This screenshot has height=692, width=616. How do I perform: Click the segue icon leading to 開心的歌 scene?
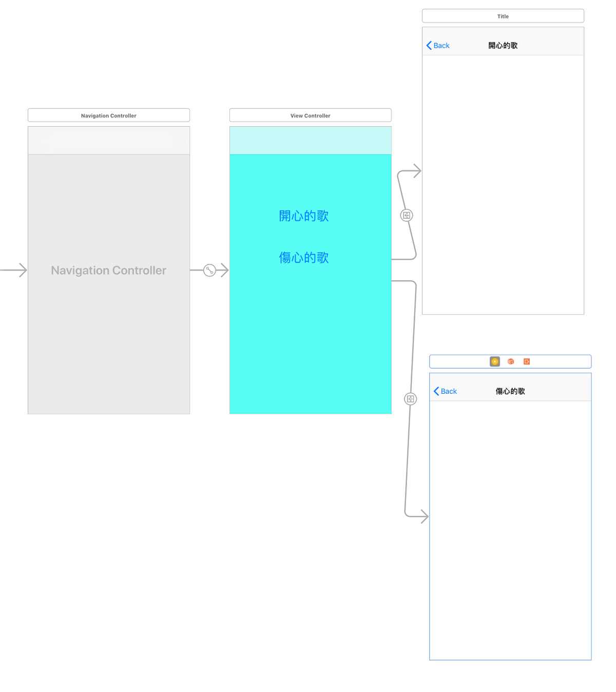coord(406,215)
